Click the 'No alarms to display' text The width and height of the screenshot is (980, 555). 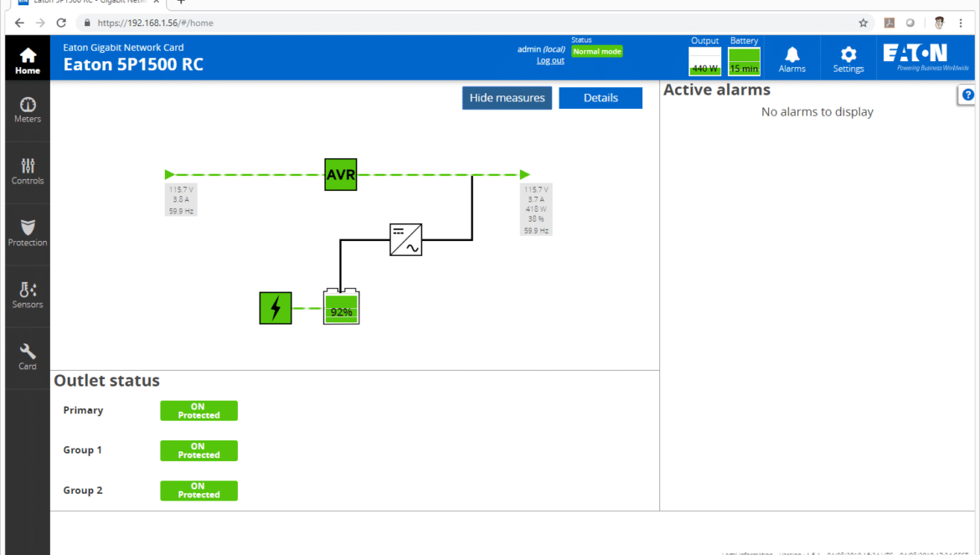(x=817, y=112)
